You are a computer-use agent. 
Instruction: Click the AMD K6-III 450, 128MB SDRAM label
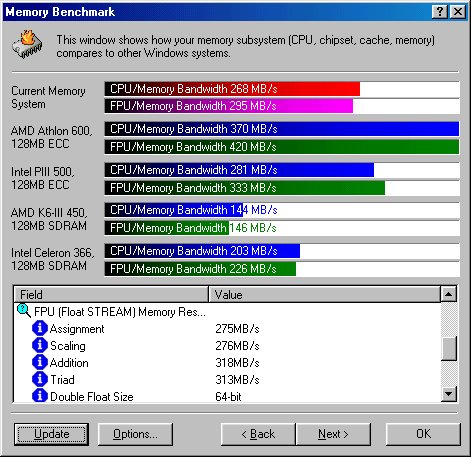[x=49, y=219]
